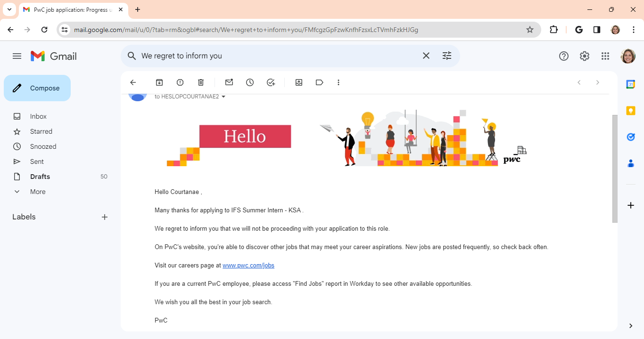The height and width of the screenshot is (339, 644).
Task: Expand recipient details dropdown arrow
Action: coord(223,97)
